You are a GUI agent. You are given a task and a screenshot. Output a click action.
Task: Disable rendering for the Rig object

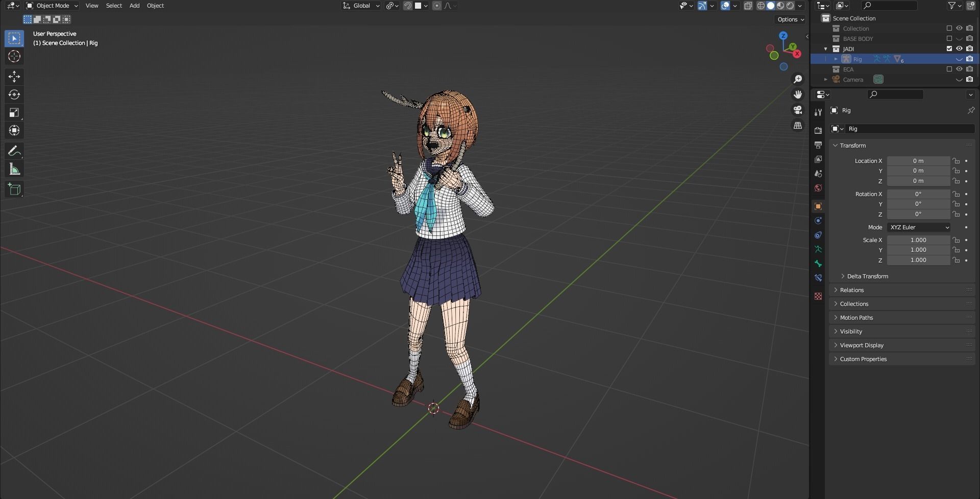click(970, 59)
